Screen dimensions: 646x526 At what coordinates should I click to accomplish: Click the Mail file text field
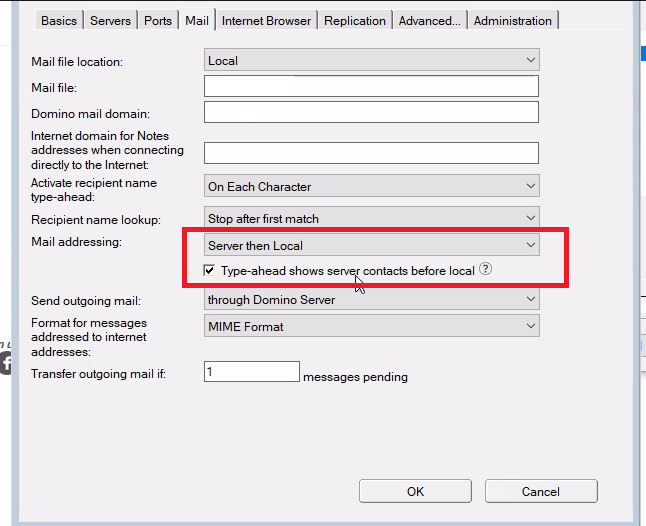(371, 87)
